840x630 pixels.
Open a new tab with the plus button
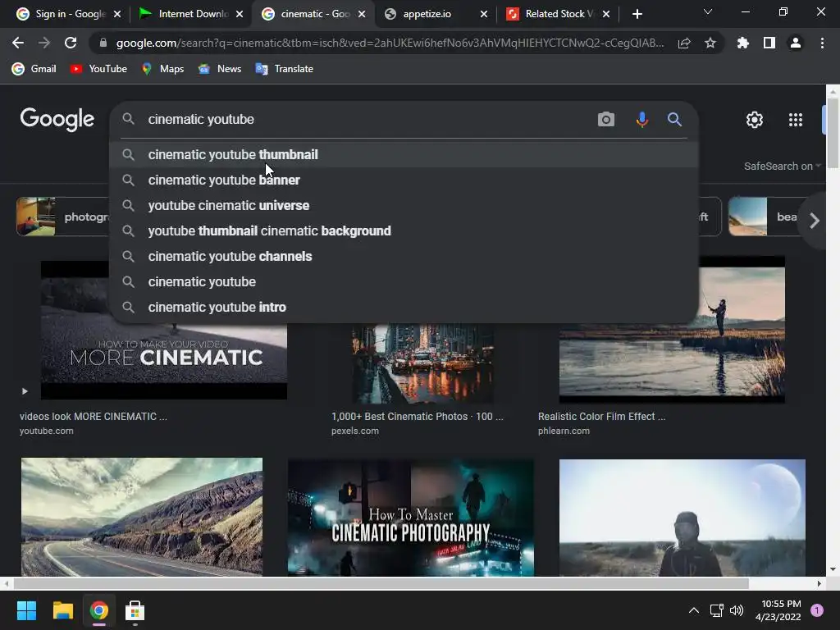point(637,14)
